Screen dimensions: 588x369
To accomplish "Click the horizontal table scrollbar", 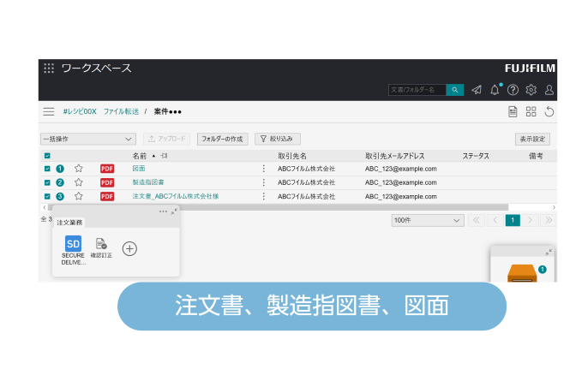I will point(278,207).
